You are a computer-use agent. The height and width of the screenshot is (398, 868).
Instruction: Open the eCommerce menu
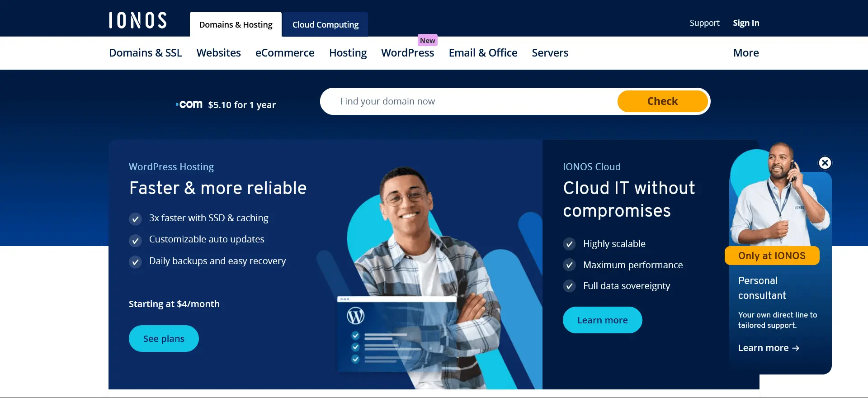pyautogui.click(x=285, y=53)
